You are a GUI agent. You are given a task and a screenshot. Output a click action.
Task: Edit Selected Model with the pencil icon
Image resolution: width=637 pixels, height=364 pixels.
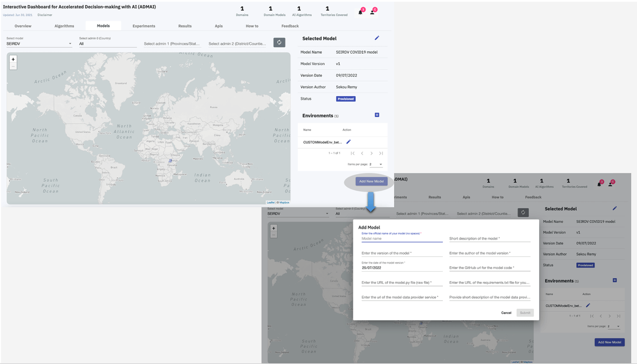(377, 38)
